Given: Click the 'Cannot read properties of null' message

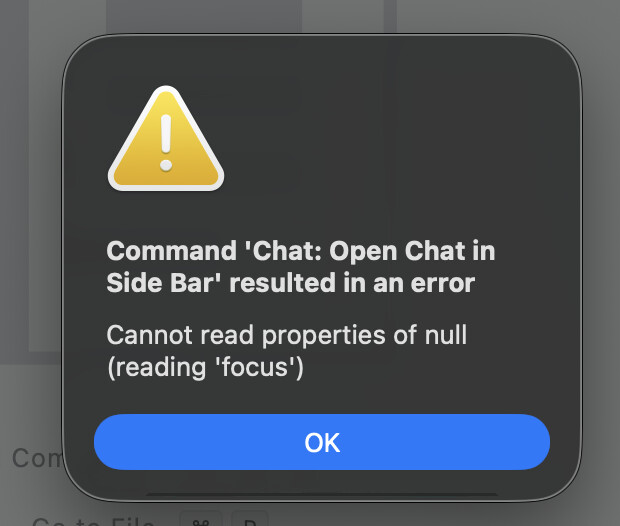Looking at the screenshot, I should click(287, 335).
